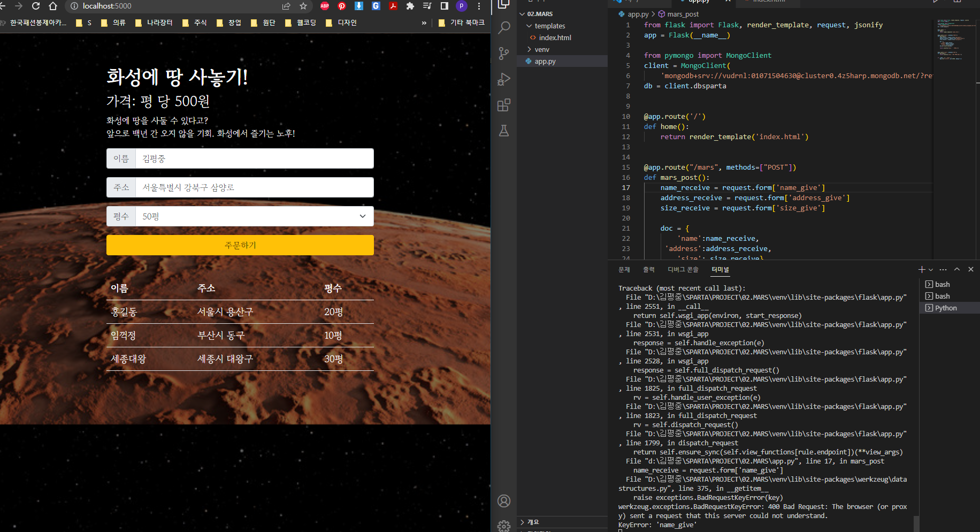
Task: Select the Python terminal session
Action: pyautogui.click(x=950, y=308)
